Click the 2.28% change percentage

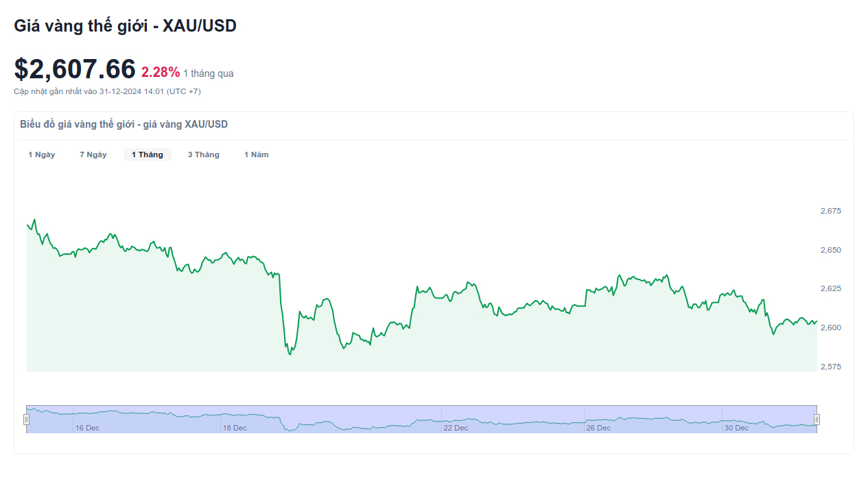click(161, 72)
